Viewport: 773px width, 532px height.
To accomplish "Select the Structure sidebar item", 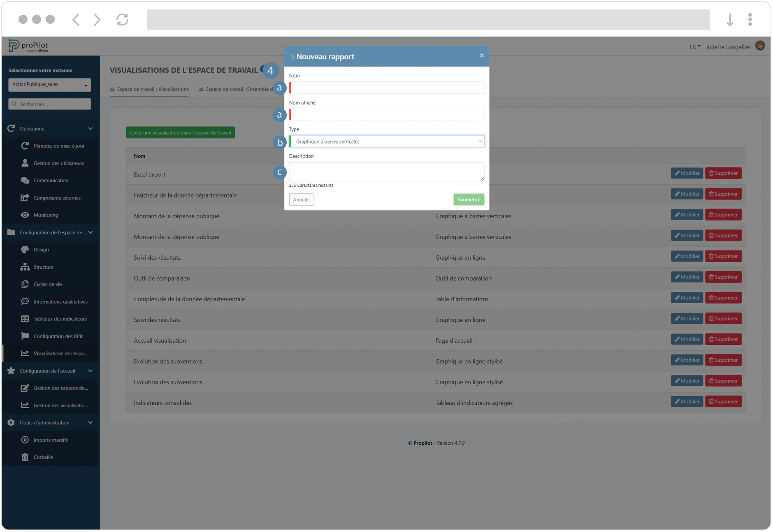I will (43, 267).
